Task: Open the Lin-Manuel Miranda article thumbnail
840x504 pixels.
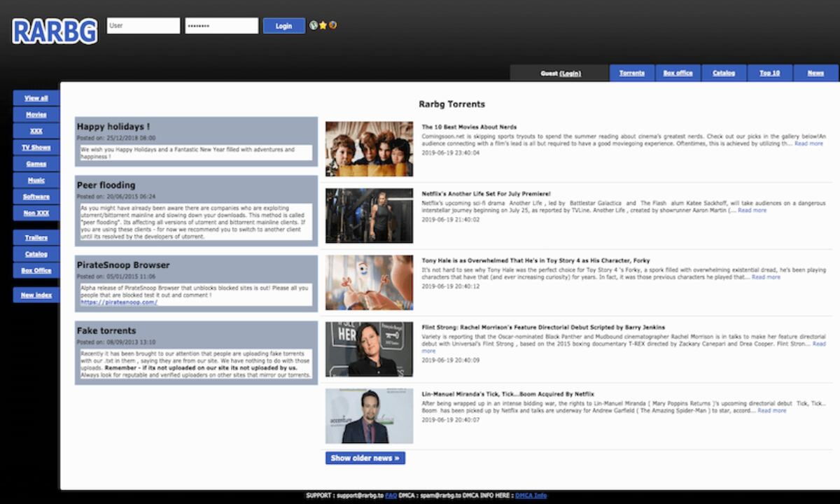Action: click(369, 416)
